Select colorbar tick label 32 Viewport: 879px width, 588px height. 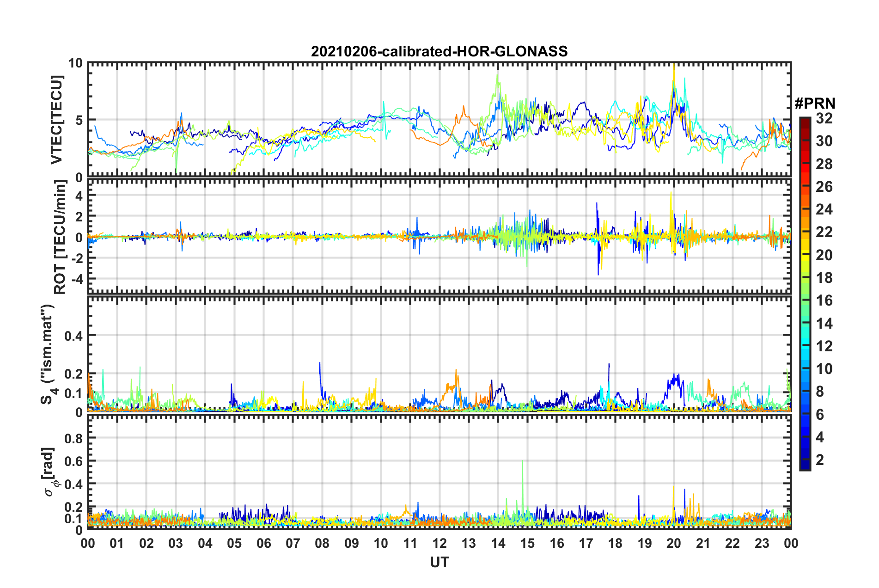click(x=824, y=118)
